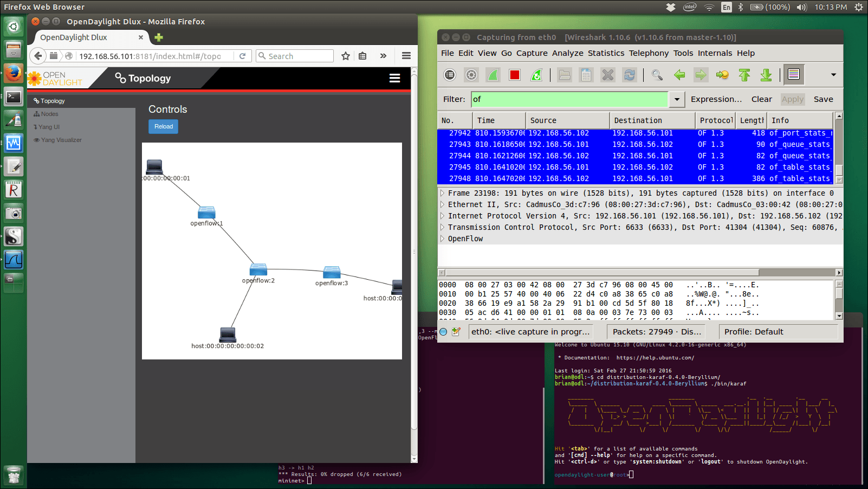Open the OpenDaylight hamburger menu icon

(395, 78)
